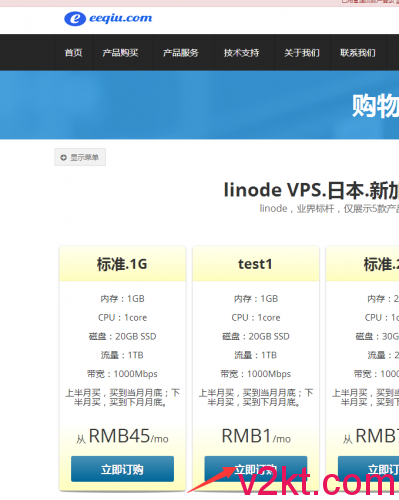Click the purchase note in test1 card

tap(256, 397)
